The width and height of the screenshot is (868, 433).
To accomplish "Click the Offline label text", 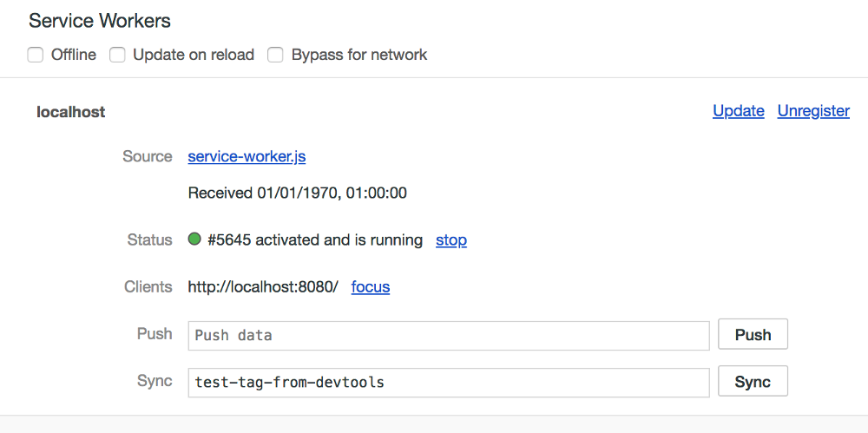I will tap(74, 55).
